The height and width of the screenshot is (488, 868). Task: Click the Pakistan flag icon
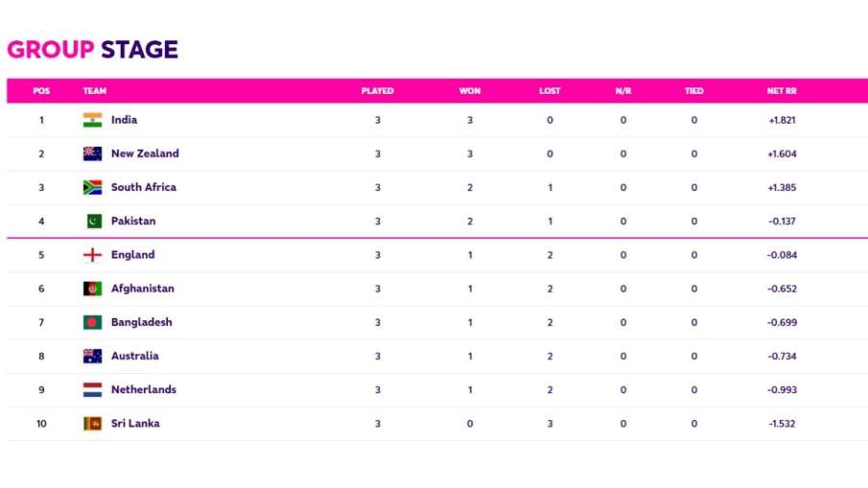pos(92,221)
